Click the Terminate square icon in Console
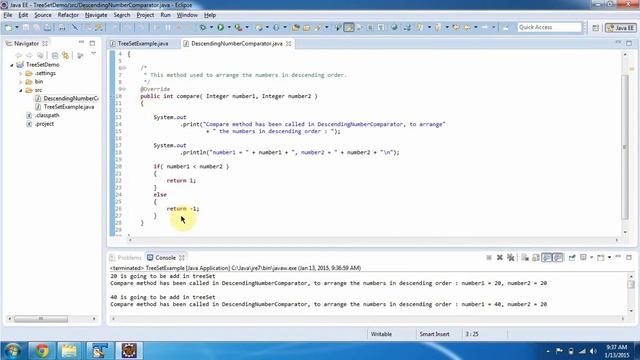The image size is (640, 360). (x=489, y=258)
